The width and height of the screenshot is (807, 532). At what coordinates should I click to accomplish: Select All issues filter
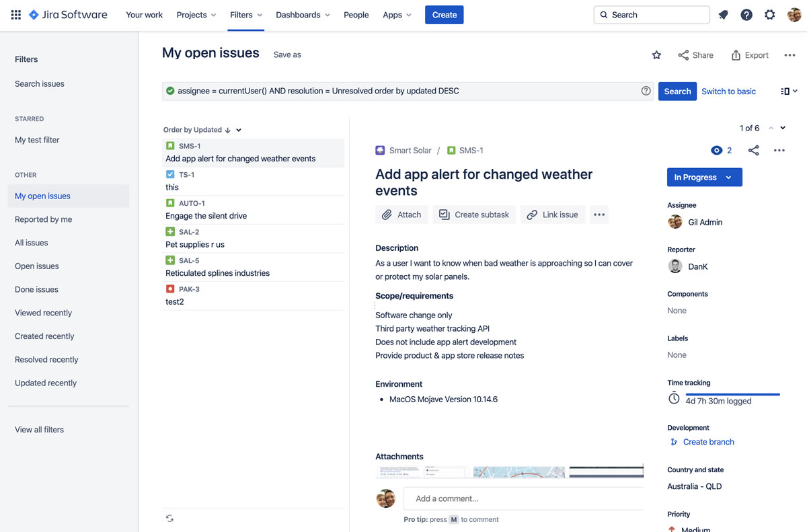tap(31, 243)
